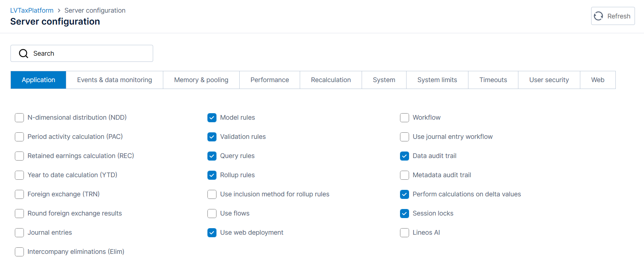
Task: Enable the Workflow checkbox
Action: pos(405,118)
